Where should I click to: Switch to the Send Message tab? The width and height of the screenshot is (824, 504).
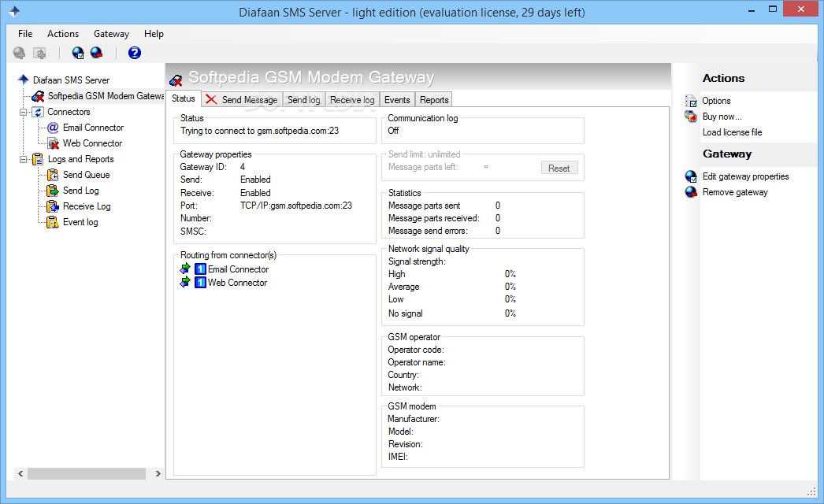coord(243,100)
